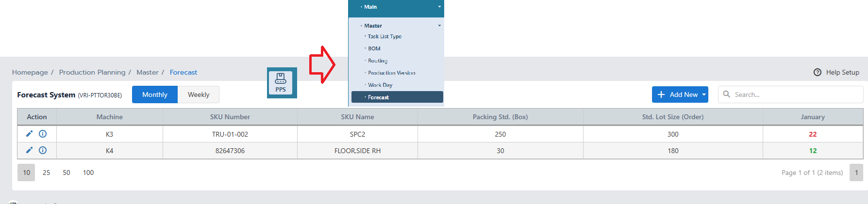Open the Add New dropdown arrow
Viewport: 868px width, 204px height.
(704, 94)
